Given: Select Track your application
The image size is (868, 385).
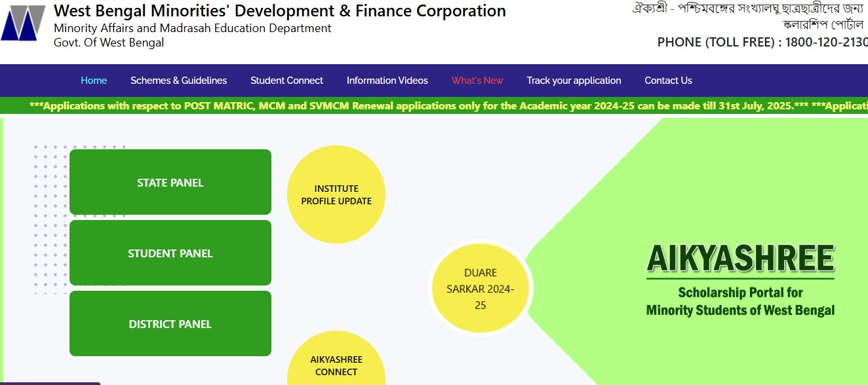Looking at the screenshot, I should pyautogui.click(x=574, y=81).
